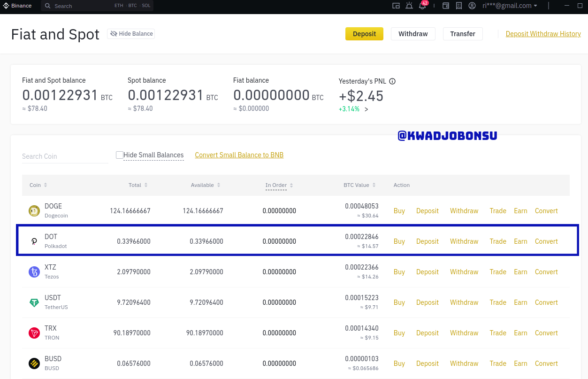Image resolution: width=588 pixels, height=379 pixels.
Task: Click the TRX available 90.18970000
Action: 205,333
